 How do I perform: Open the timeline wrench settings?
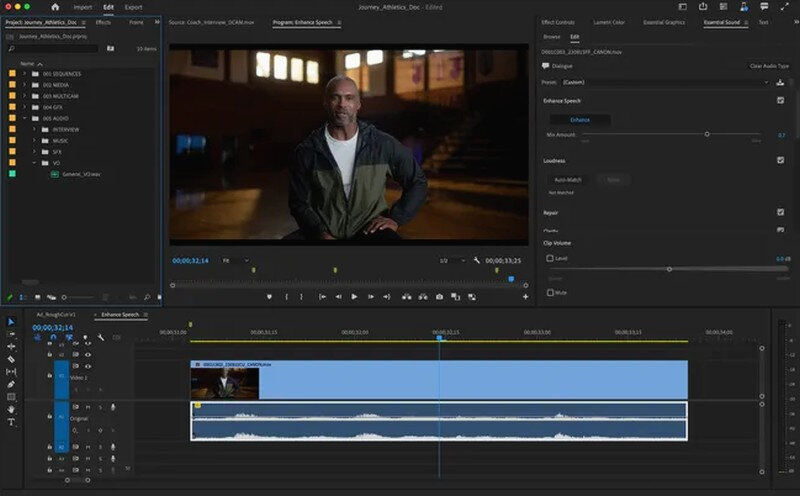pos(102,338)
